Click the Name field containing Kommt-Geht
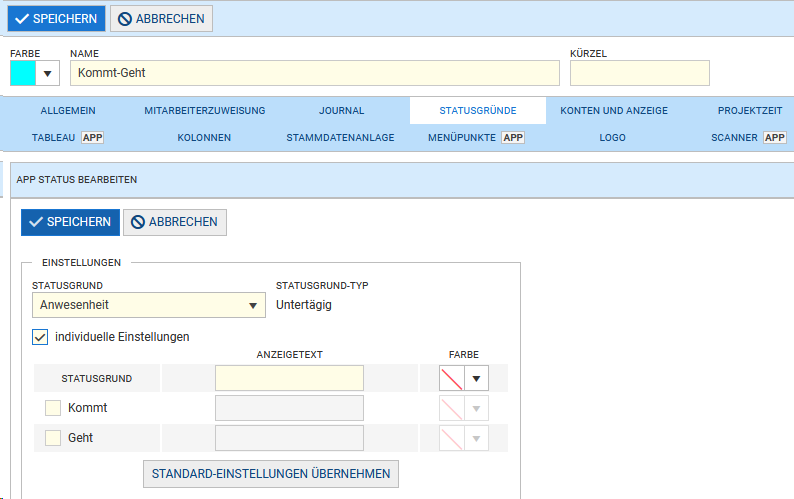 coord(314,73)
